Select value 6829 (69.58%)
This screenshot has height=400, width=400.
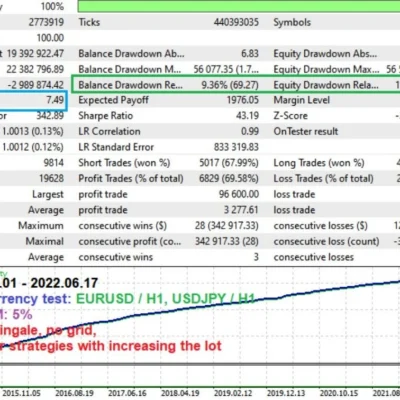click(x=229, y=178)
